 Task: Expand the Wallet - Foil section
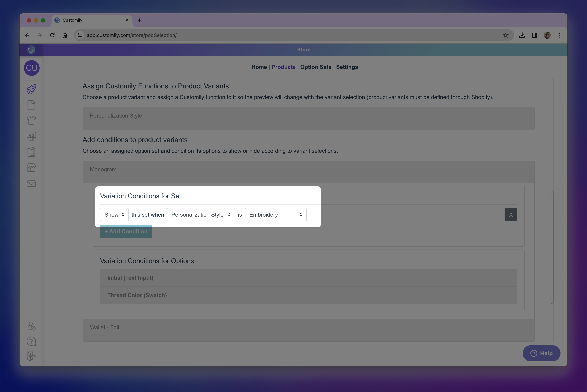coord(308,327)
